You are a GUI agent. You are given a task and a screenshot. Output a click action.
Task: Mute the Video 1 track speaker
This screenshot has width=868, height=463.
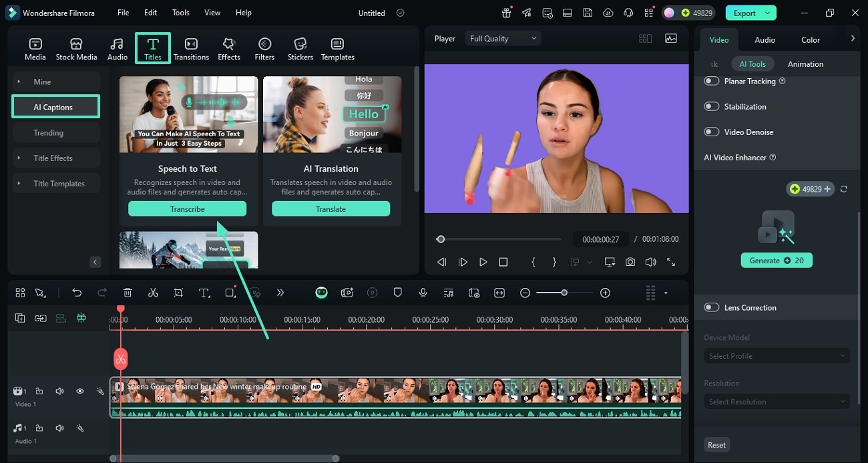pyautogui.click(x=59, y=392)
